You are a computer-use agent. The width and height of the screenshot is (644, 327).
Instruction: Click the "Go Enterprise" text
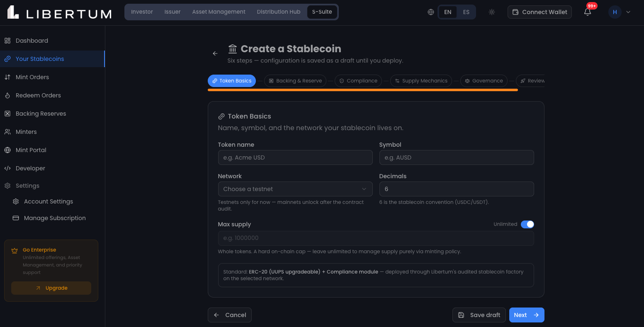pyautogui.click(x=39, y=250)
